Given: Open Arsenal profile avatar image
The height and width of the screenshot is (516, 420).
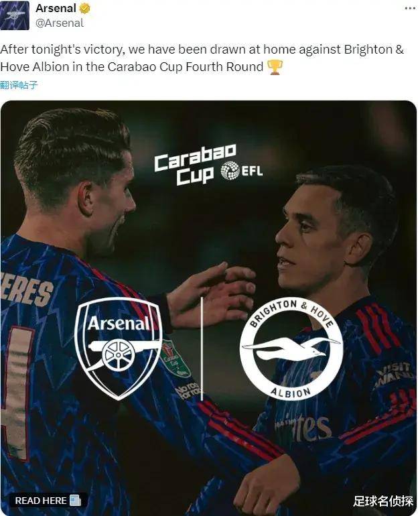Looking at the screenshot, I should 15,15.
